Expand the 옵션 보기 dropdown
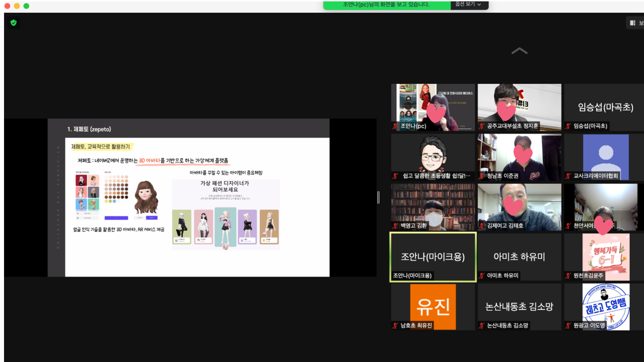644x362 pixels. pos(469,4)
